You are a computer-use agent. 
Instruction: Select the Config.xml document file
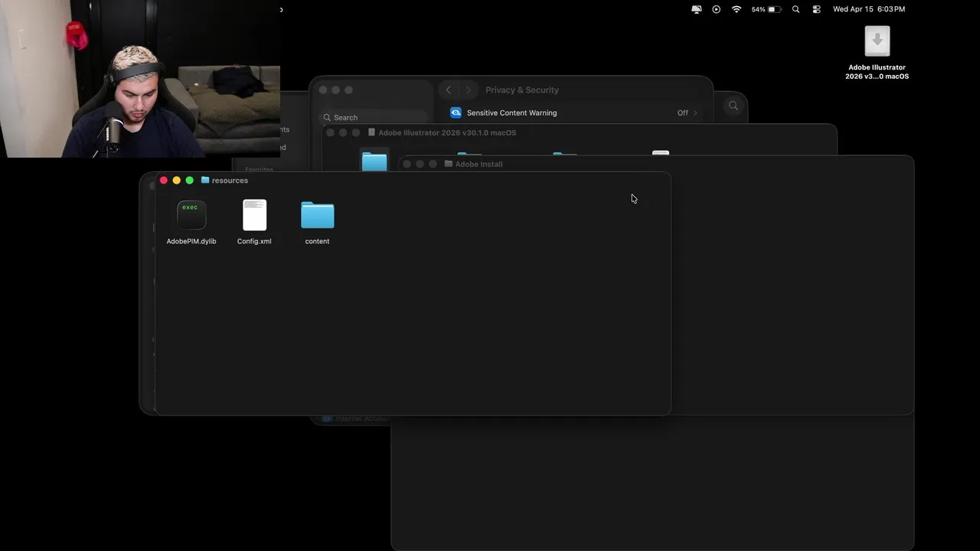coord(254,215)
